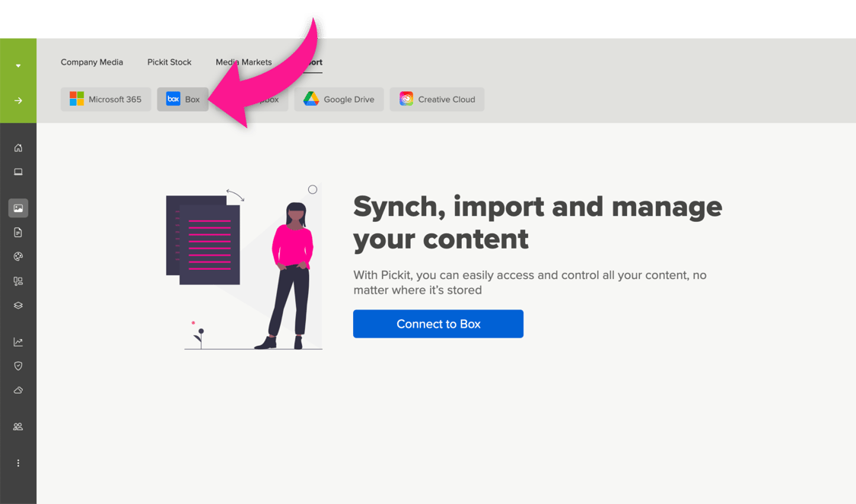This screenshot has width=856, height=504.
Task: Select the Box integration tile
Action: point(183,99)
